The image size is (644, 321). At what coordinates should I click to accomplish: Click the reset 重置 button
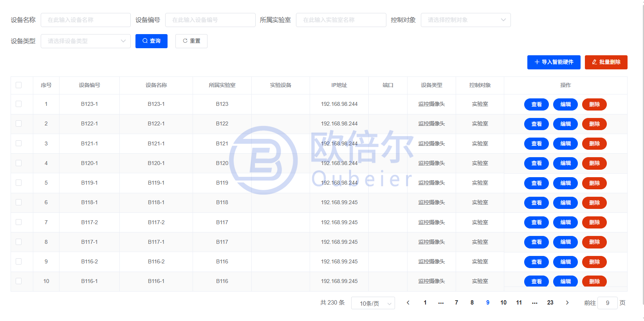coord(191,41)
